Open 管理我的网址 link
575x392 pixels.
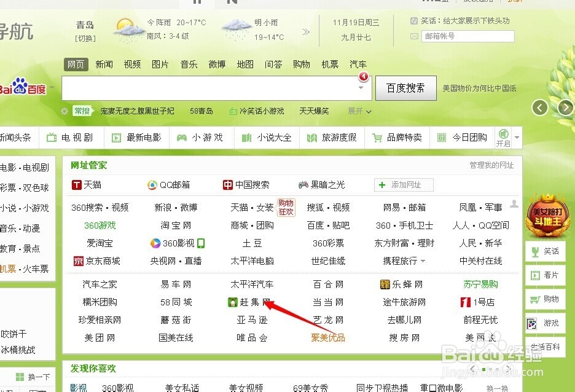pos(491,165)
